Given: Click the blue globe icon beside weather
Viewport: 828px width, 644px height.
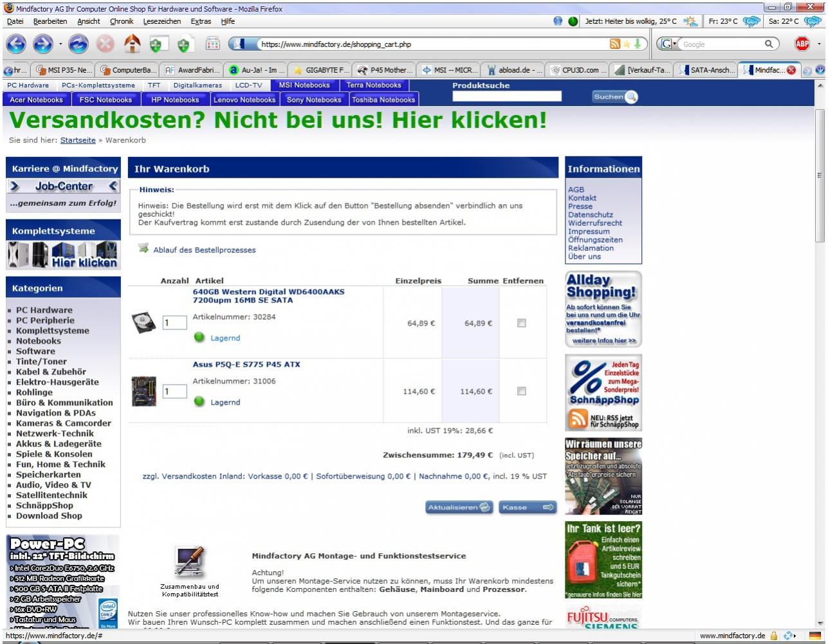Looking at the screenshot, I should 558,21.
